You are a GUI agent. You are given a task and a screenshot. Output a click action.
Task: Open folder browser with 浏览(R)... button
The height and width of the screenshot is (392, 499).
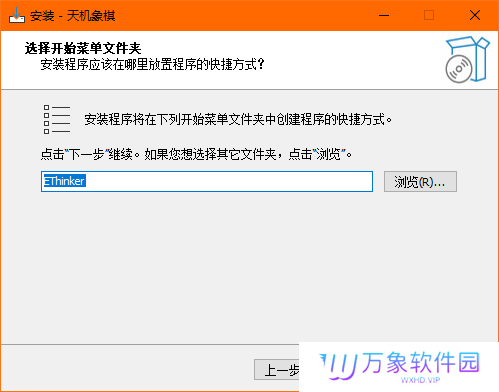point(420,182)
